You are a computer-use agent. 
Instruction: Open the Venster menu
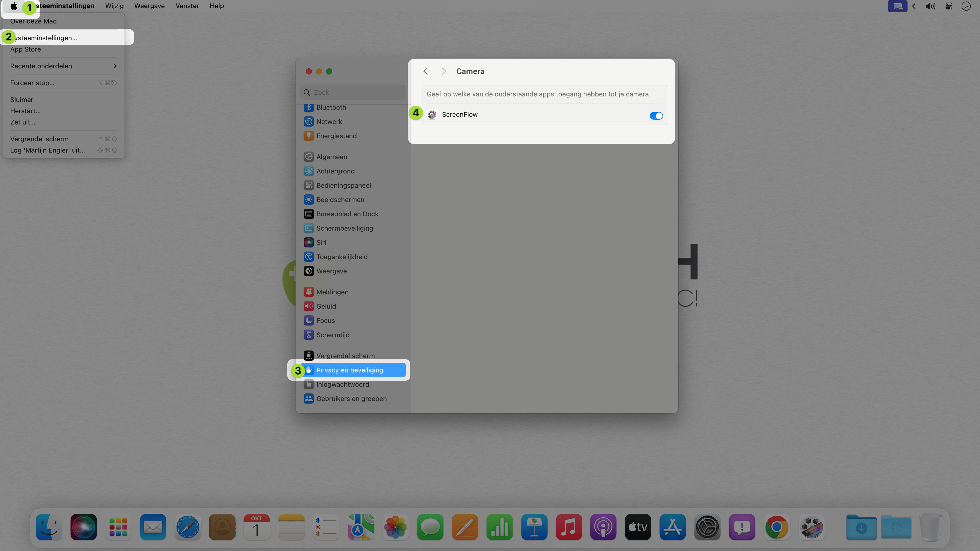point(187,6)
